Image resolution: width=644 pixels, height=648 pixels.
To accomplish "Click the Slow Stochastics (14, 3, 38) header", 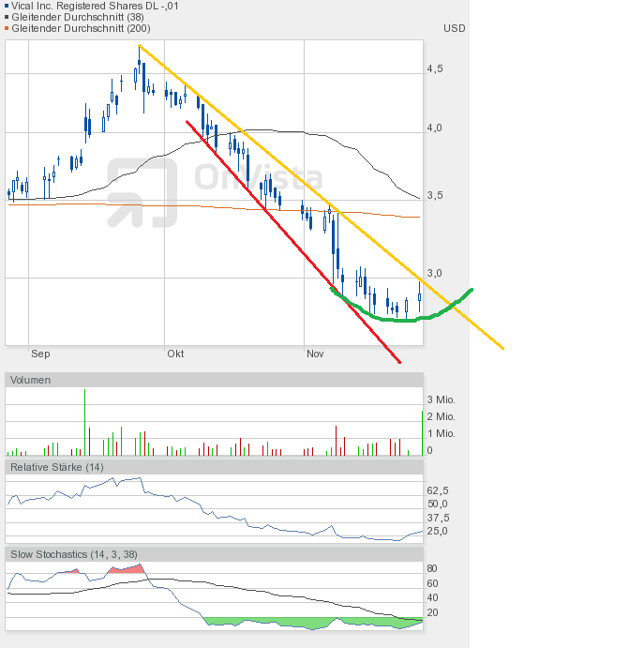I will 214,554.
